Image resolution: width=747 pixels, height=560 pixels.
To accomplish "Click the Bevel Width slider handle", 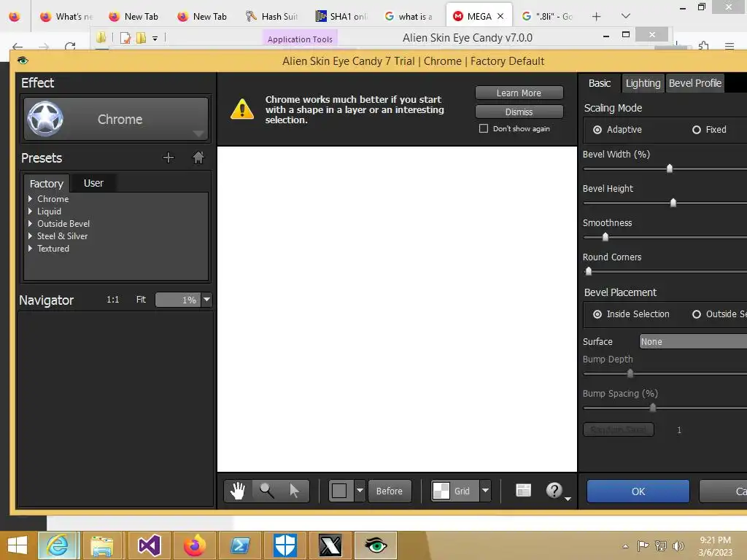I will pos(670,168).
